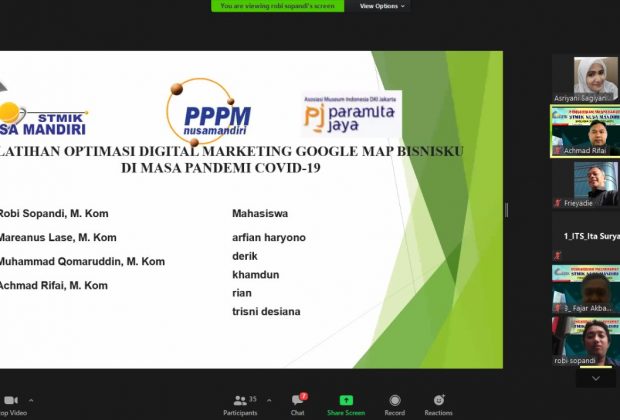
Task: Select robi sopandi's video thumbnail
Action: (586, 341)
